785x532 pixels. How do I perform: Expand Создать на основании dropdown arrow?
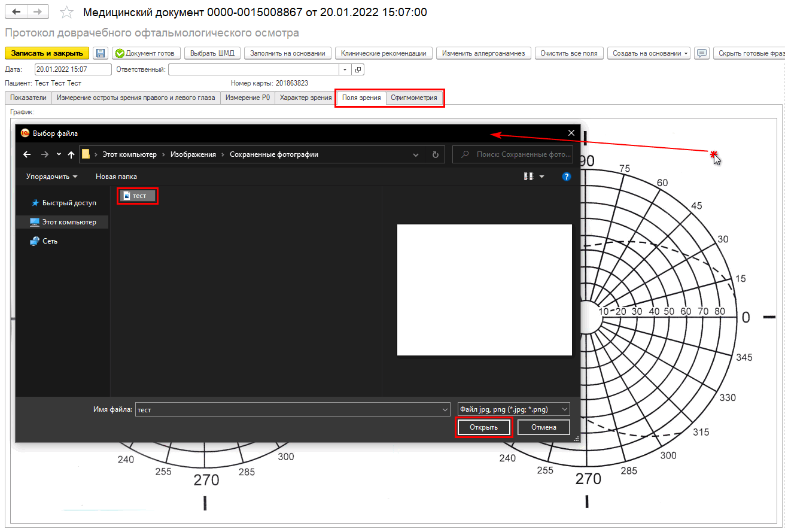pos(686,53)
